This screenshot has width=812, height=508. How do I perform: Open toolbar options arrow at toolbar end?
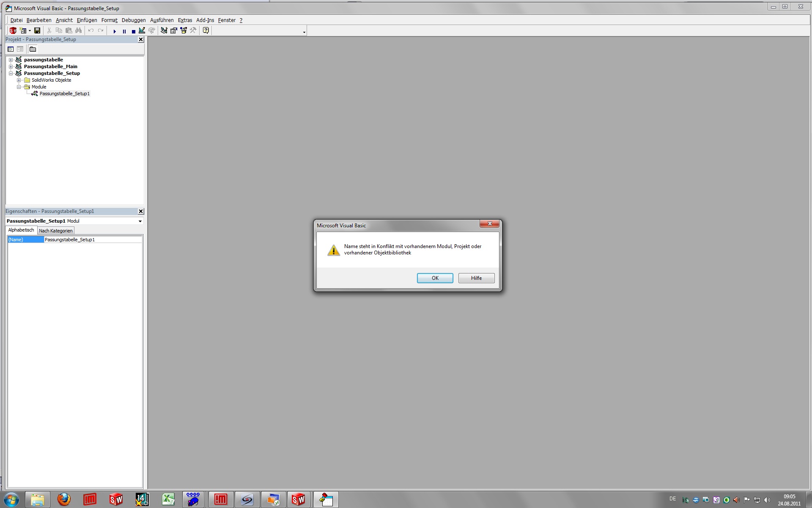(304, 32)
